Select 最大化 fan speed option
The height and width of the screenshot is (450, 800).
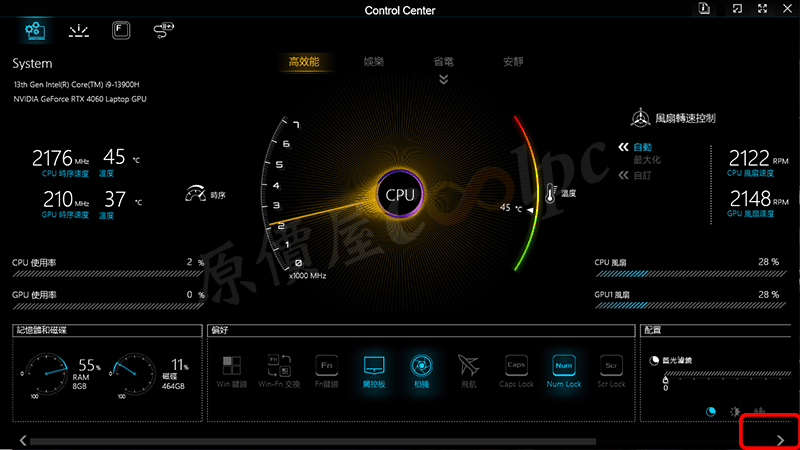pos(646,160)
